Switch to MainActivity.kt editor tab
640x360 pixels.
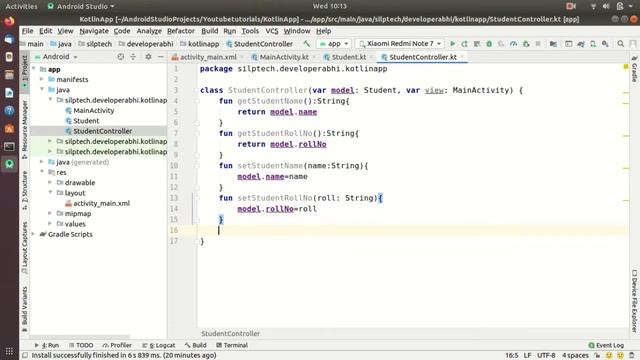coord(284,57)
